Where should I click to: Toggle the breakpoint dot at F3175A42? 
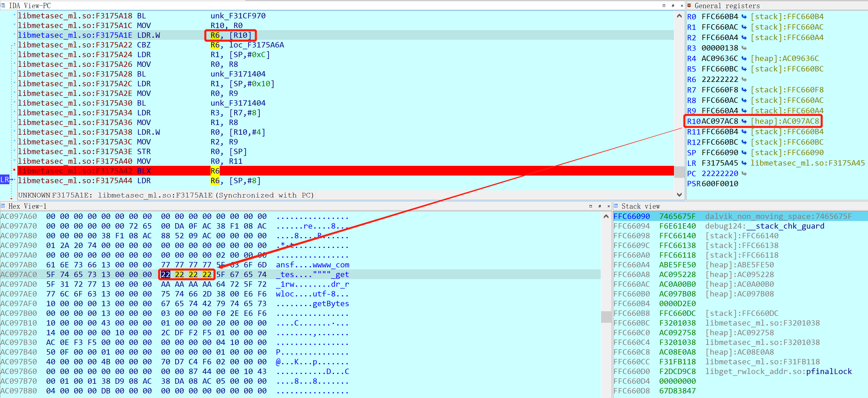point(14,170)
